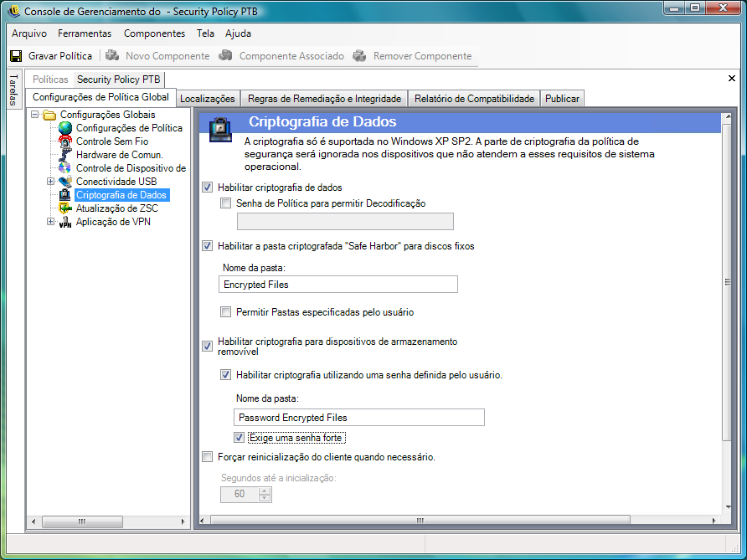
Task: Click the Encrypted Files folder name field
Action: (338, 285)
